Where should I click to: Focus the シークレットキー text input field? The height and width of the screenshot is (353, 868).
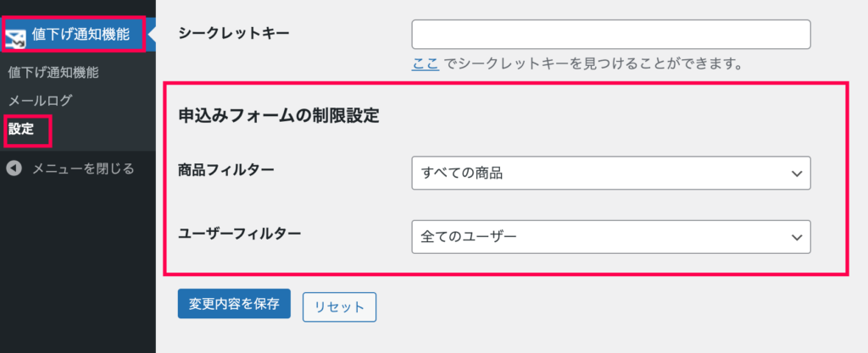point(611,34)
